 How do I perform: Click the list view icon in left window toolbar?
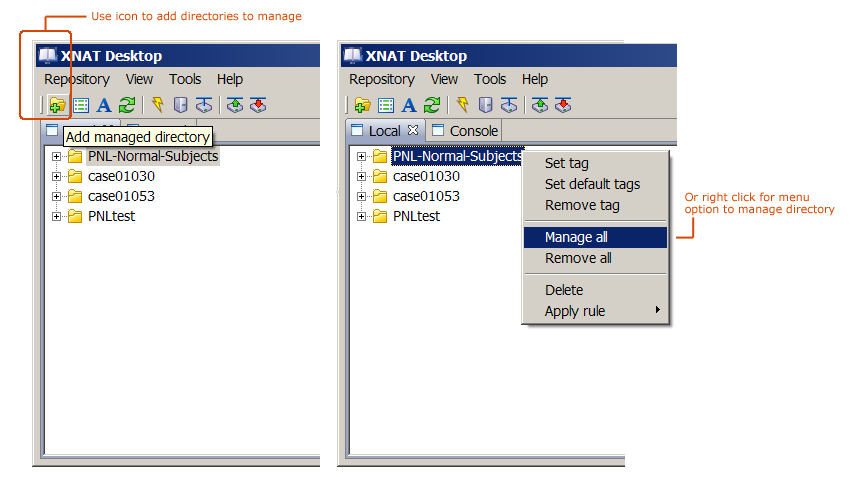[81, 104]
